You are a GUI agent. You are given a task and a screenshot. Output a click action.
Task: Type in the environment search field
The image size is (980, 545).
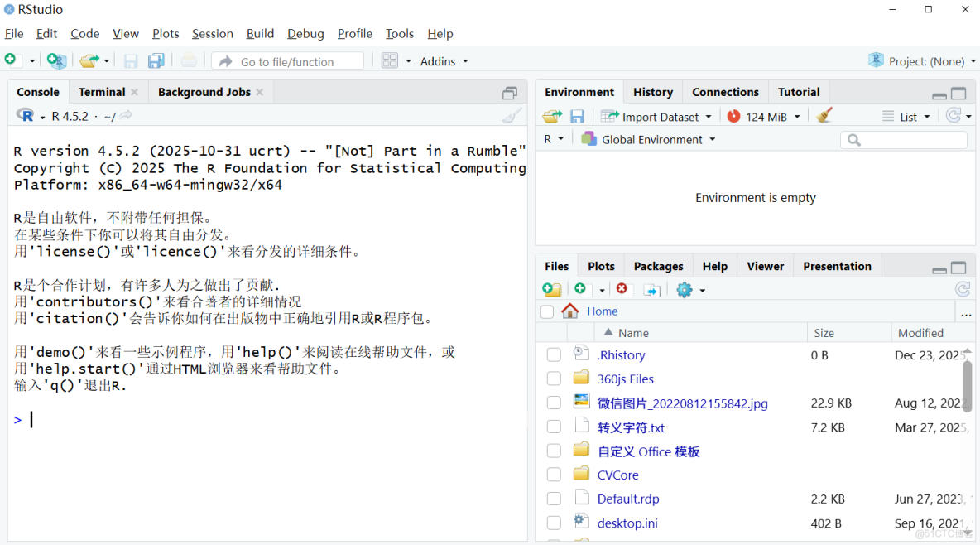click(904, 139)
